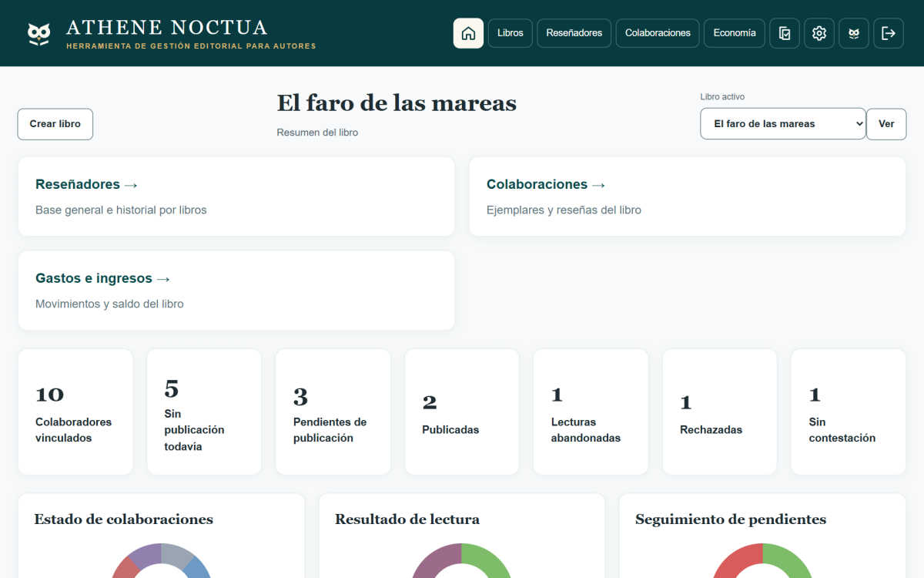Click the Seguimiento de pendientes chart title

click(x=731, y=519)
